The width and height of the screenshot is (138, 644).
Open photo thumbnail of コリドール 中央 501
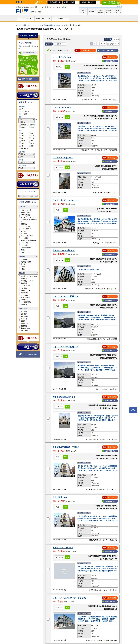[x=64, y=181]
